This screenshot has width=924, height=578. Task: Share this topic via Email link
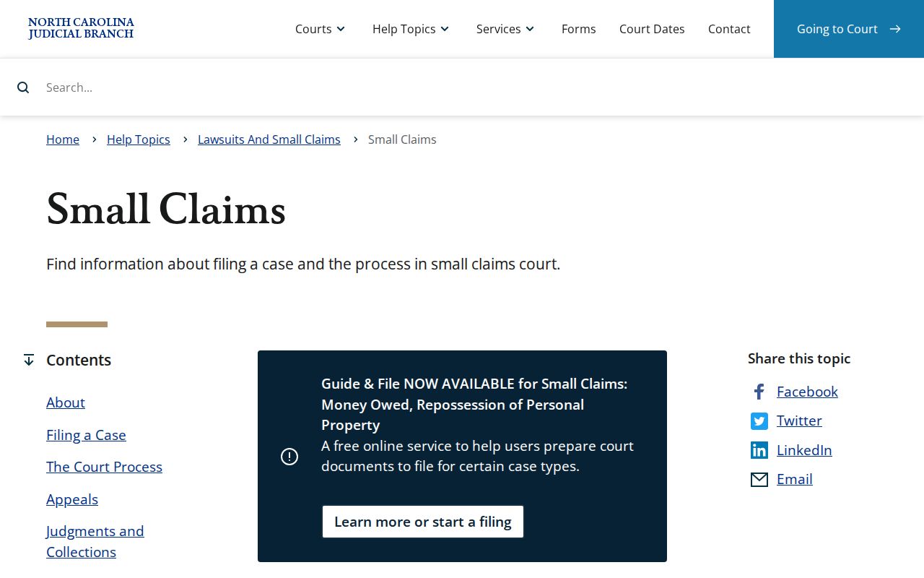point(795,479)
